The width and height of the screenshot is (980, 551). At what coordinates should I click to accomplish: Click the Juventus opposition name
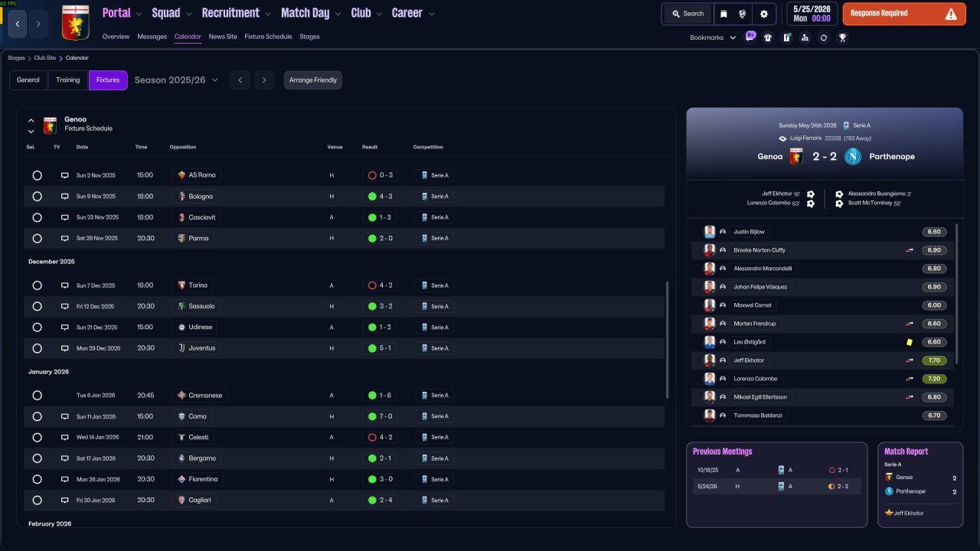click(x=202, y=348)
